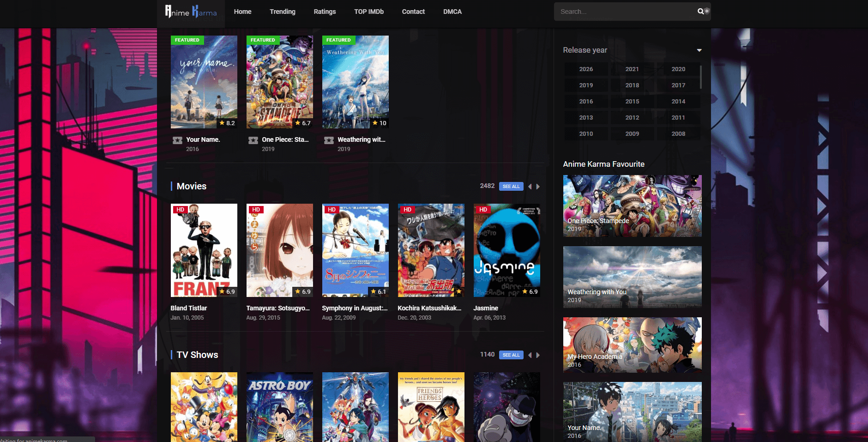Click the movie icon beside Your Name.
This screenshot has width=868, height=442.
pos(177,140)
